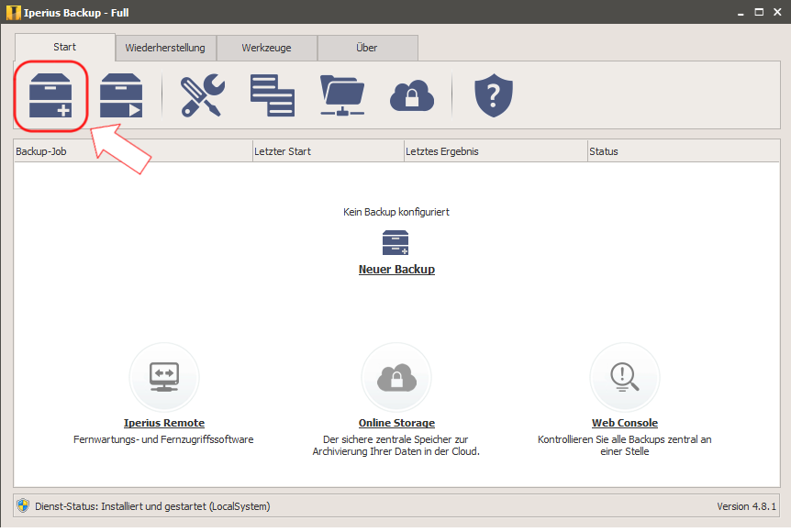Screen dimensions: 791x532
Task: Maximize the Iperius Backup window
Action: coord(759,12)
